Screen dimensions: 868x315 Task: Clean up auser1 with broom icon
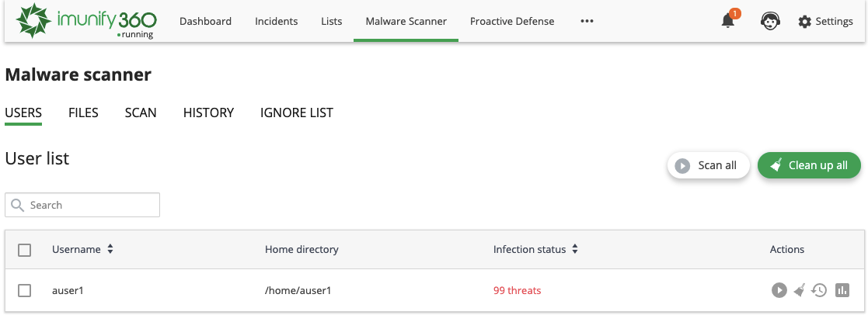pos(800,290)
